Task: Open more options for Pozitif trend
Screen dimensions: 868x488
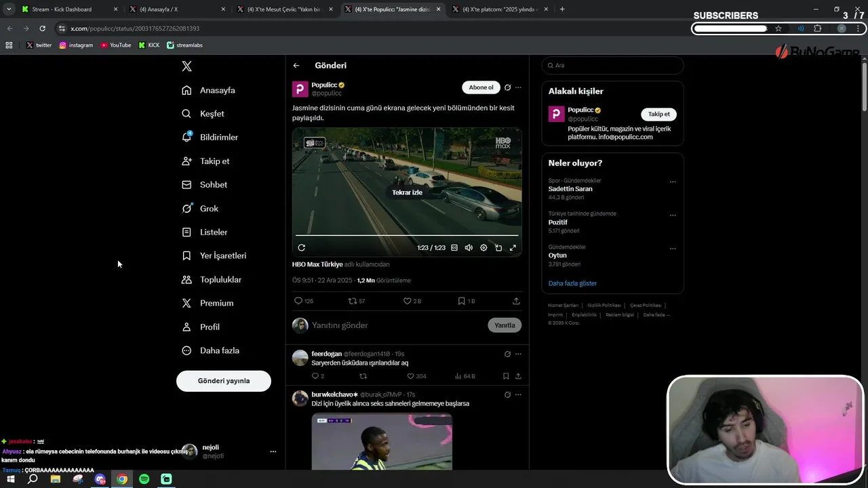Action: 673,215
